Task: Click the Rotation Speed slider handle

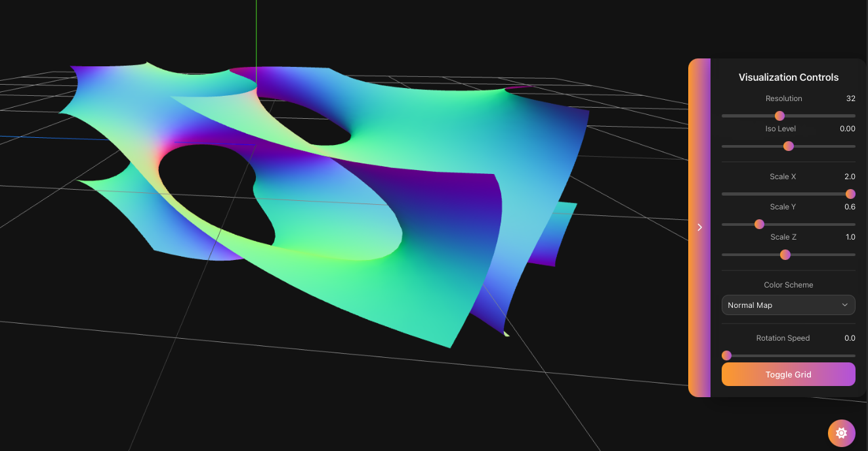Action: point(726,355)
